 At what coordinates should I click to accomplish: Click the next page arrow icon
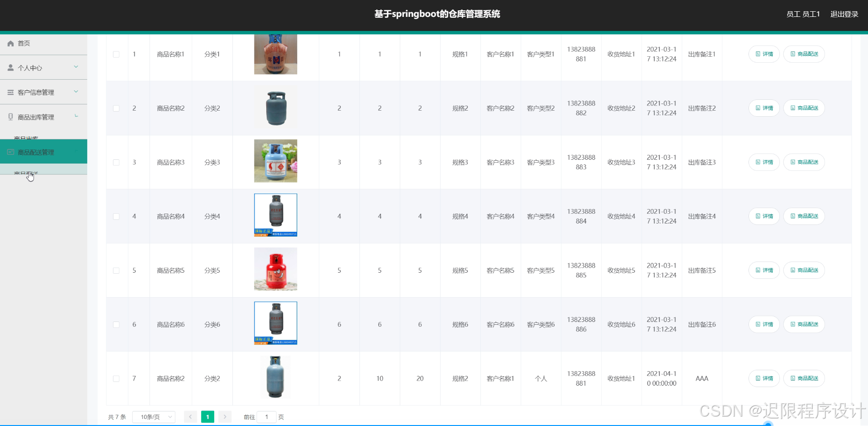tap(225, 416)
